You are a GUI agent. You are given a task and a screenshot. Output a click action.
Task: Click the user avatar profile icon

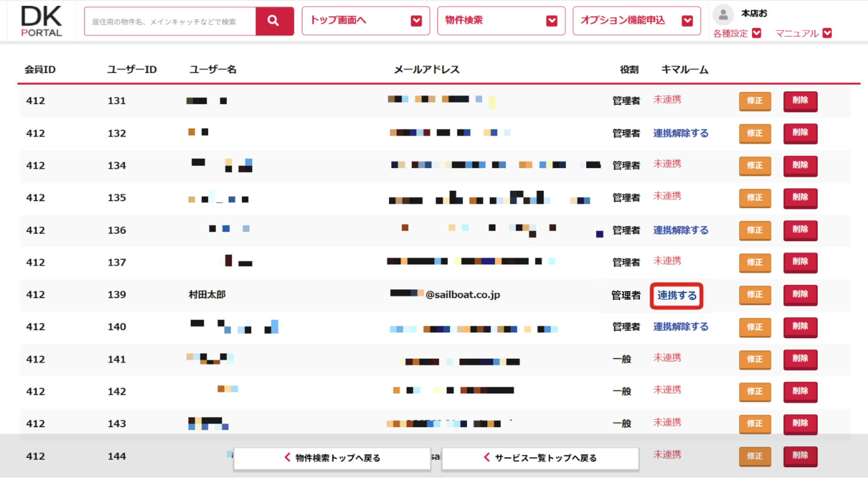pyautogui.click(x=723, y=14)
